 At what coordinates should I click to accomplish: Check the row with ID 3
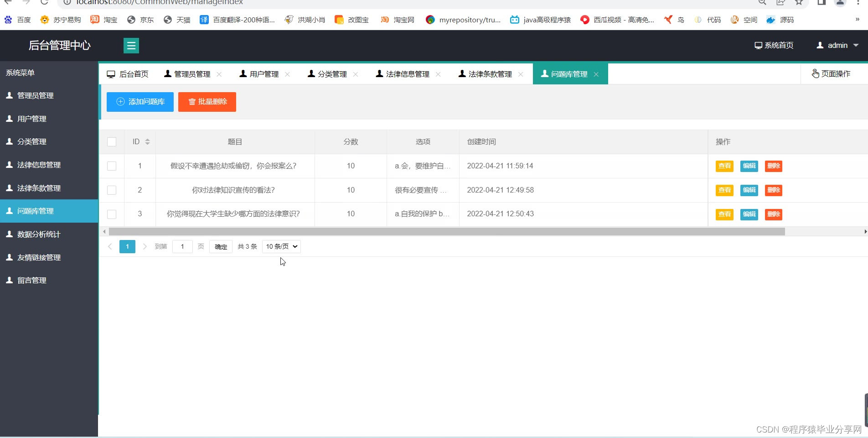click(x=112, y=214)
